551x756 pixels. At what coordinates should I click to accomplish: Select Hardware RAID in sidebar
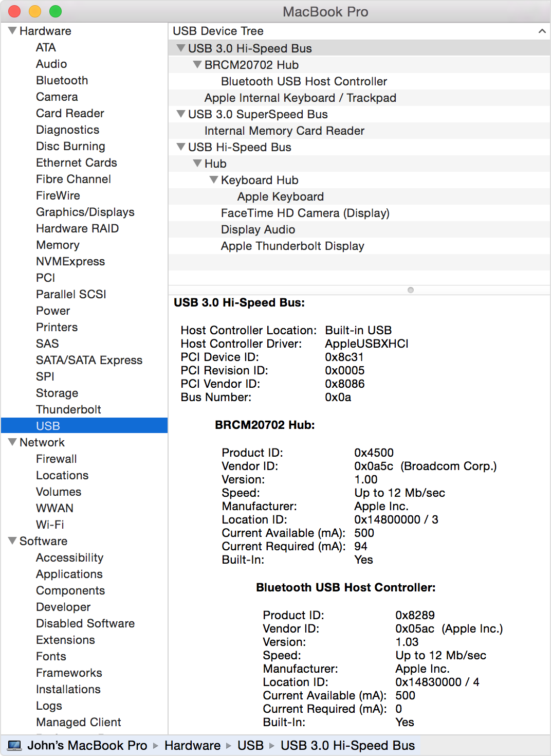[x=78, y=229]
